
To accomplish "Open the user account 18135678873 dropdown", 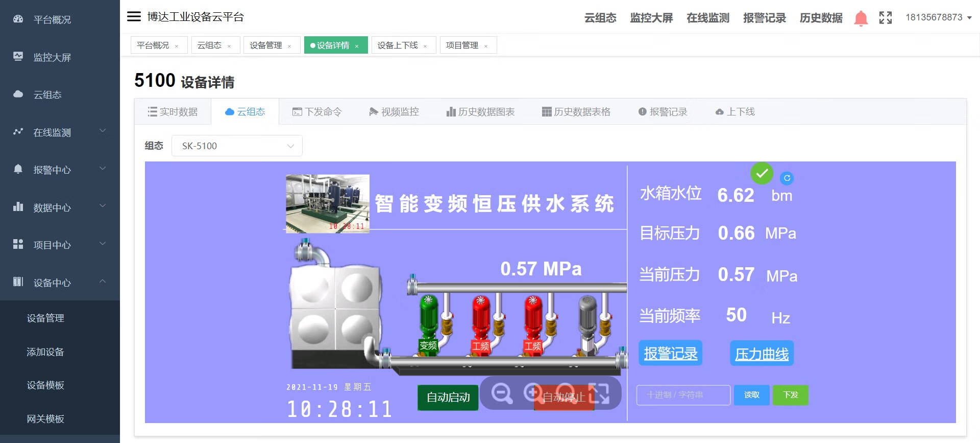I will pyautogui.click(x=938, y=17).
